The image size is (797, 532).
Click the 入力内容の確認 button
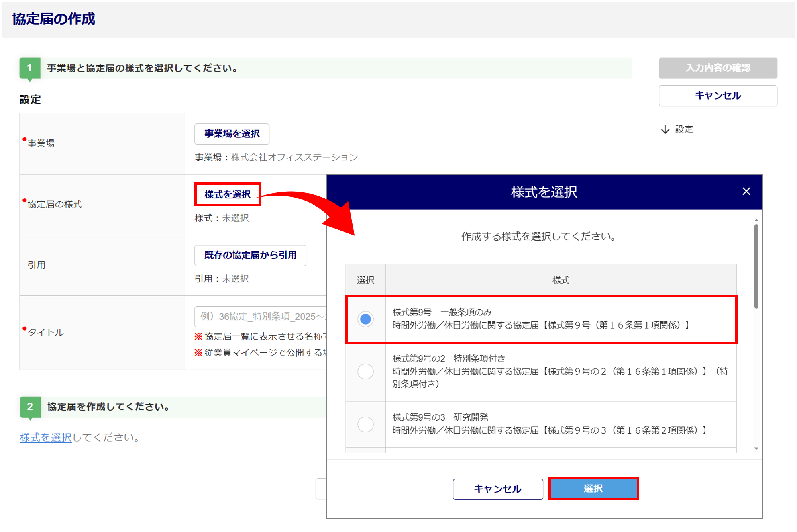click(718, 68)
